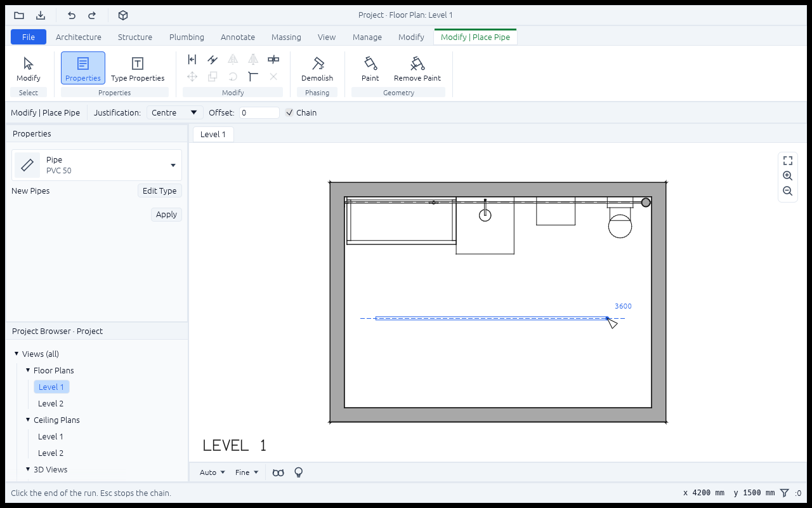Open the Auto scale dropdown
812x508 pixels.
point(212,472)
